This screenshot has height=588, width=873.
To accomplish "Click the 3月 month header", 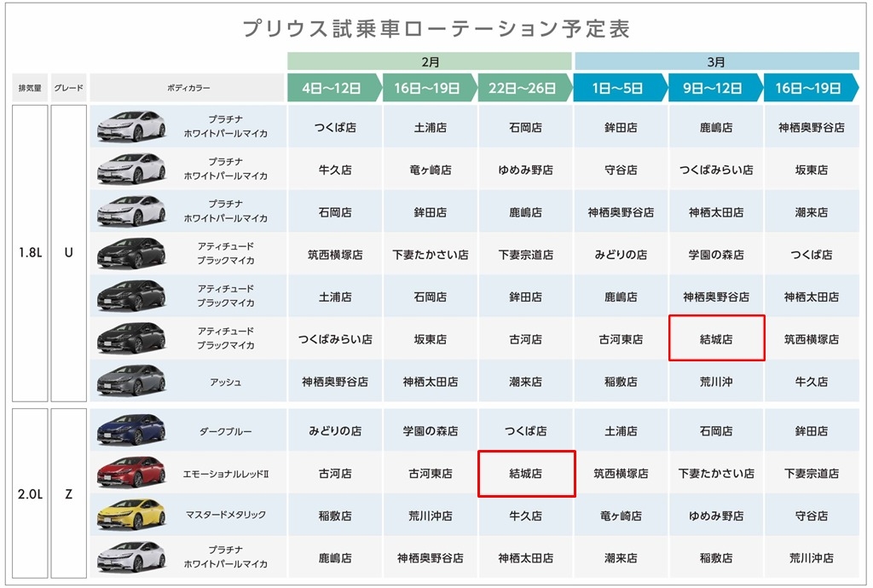I will [716, 61].
